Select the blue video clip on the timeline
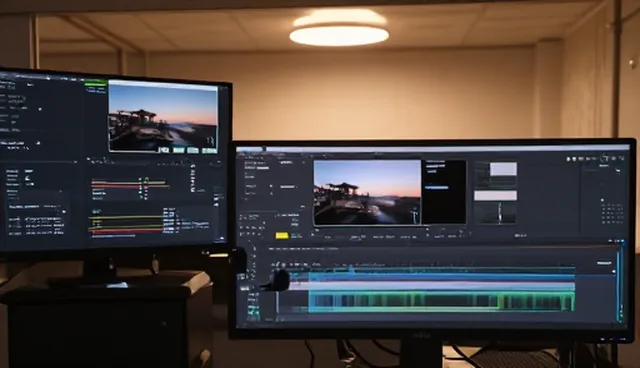Screen dimensions: 640x368 [442, 277]
